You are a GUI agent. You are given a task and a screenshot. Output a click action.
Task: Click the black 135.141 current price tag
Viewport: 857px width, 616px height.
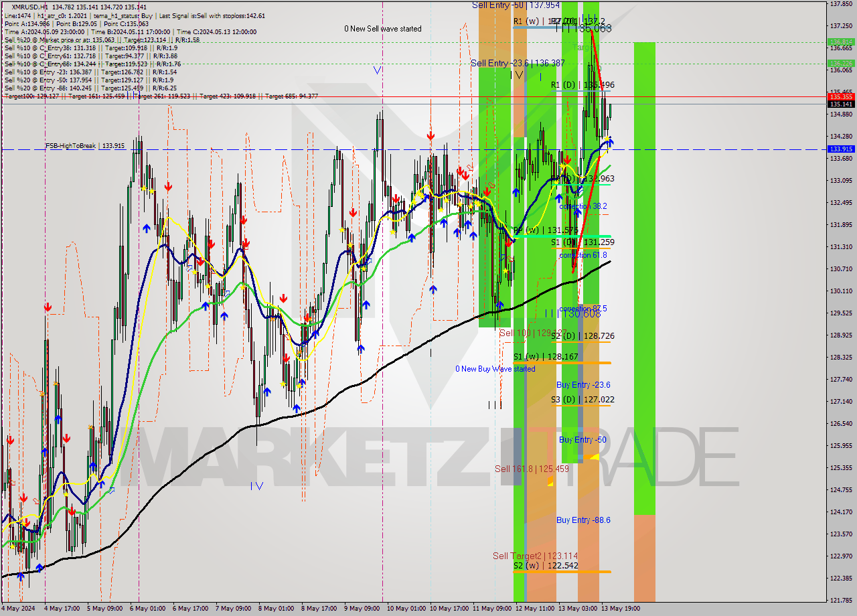pos(841,104)
